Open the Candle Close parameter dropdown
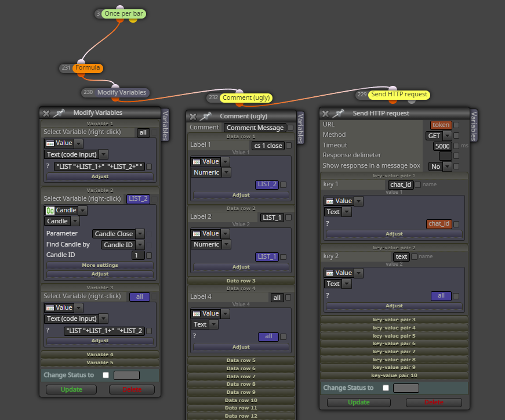The height and width of the screenshot is (420, 505). coord(140,234)
